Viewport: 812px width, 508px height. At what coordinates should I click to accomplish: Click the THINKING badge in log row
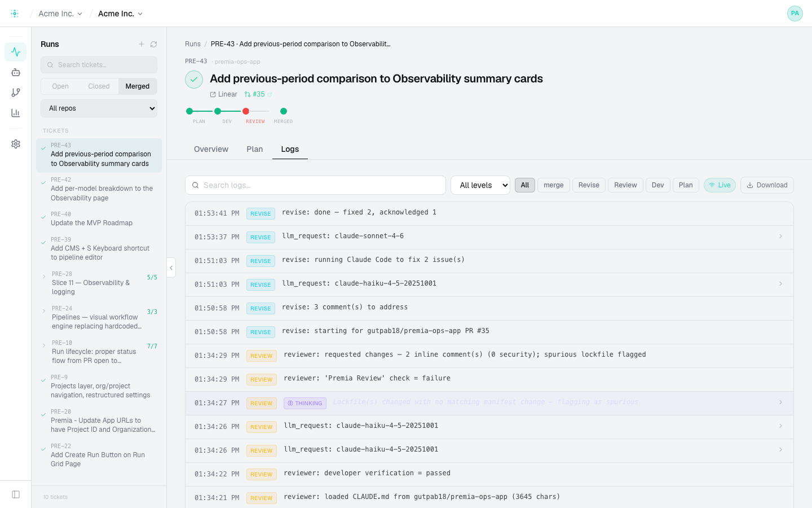[x=305, y=403]
